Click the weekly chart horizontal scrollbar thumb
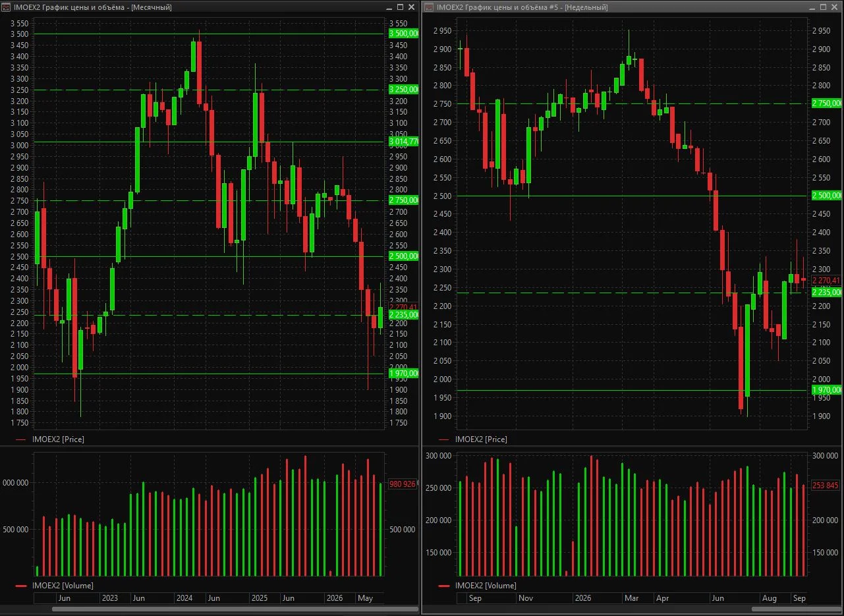Viewport: 844px width, 616px height. click(796, 609)
